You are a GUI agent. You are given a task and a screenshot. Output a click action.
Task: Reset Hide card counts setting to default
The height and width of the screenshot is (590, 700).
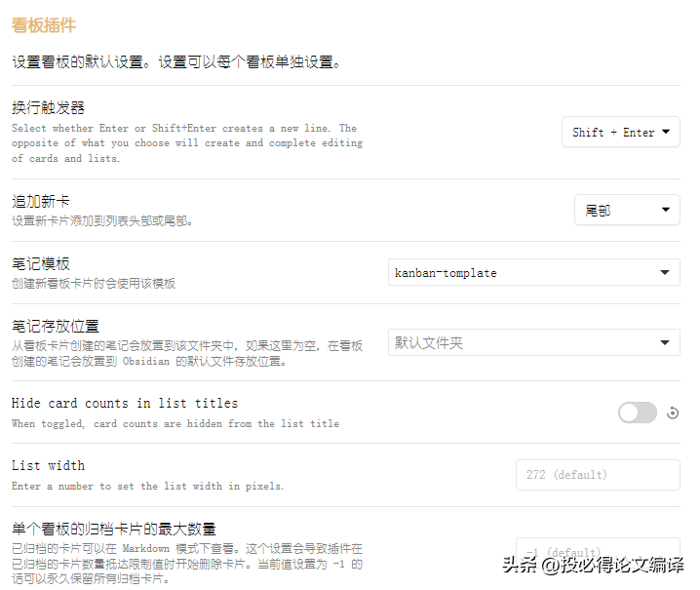[x=673, y=413]
